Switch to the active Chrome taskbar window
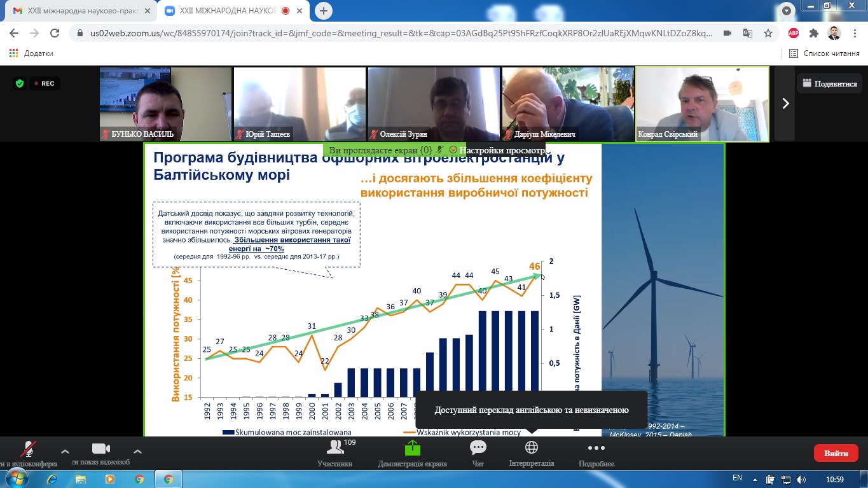 tap(168, 478)
